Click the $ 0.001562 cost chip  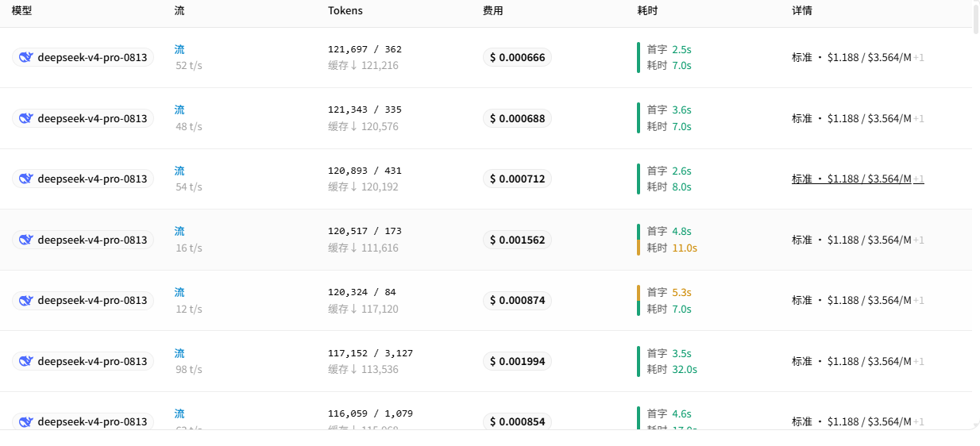[517, 240]
